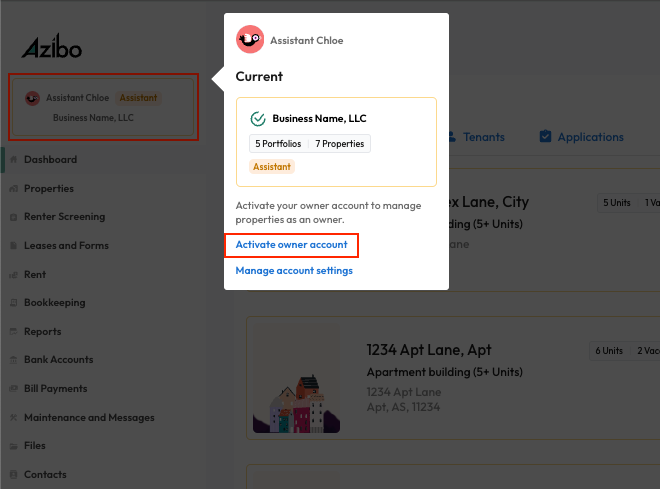Switch to the Tenants tab
The image size is (660, 489).
(484, 137)
